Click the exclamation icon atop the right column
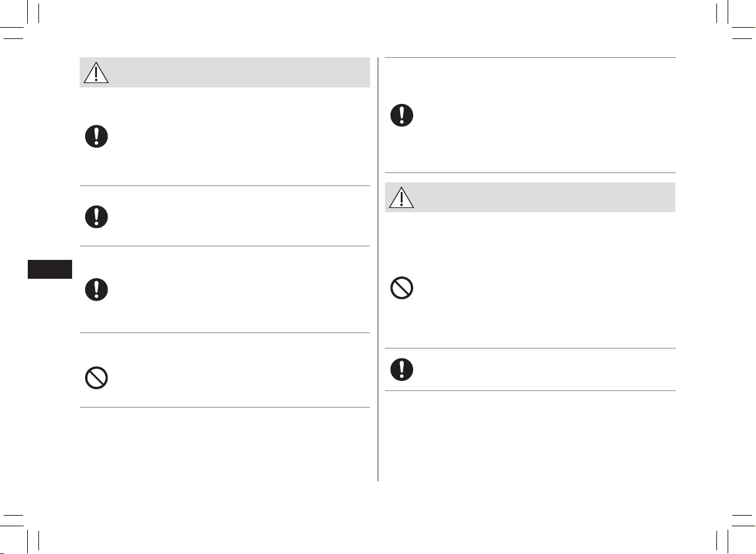Screen dimensions: 756x554 (402, 115)
